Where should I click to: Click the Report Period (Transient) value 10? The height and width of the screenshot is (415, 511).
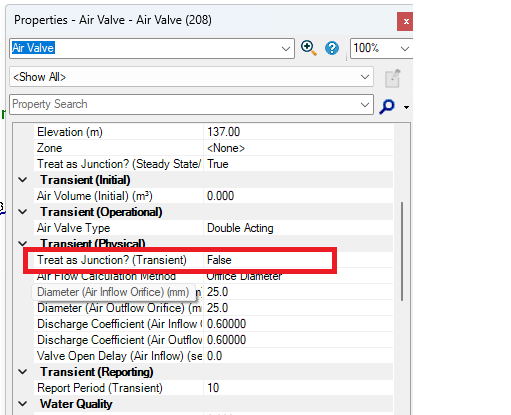[298, 388]
